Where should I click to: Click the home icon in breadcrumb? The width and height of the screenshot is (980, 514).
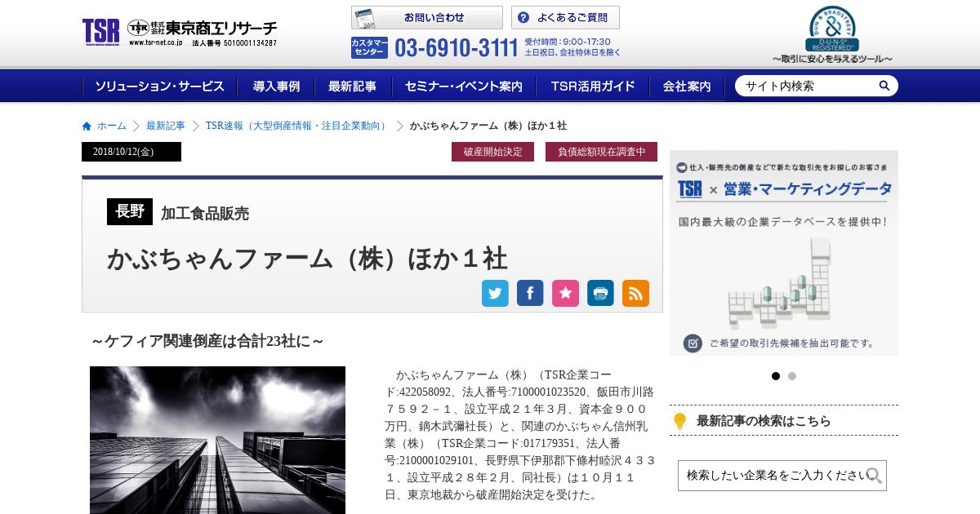(x=87, y=126)
